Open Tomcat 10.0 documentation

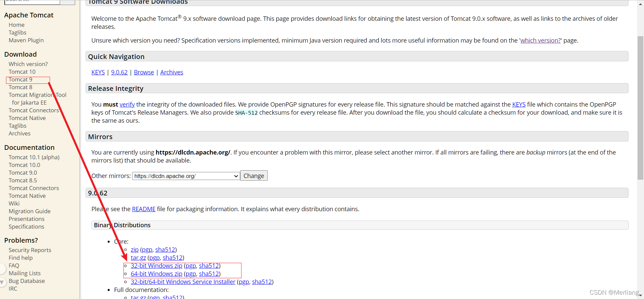(x=24, y=165)
